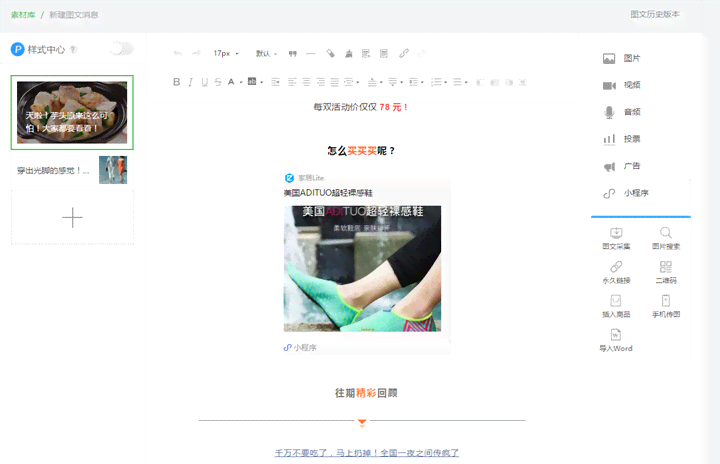
Task: Open the 插入商品 tool
Action: click(x=616, y=306)
